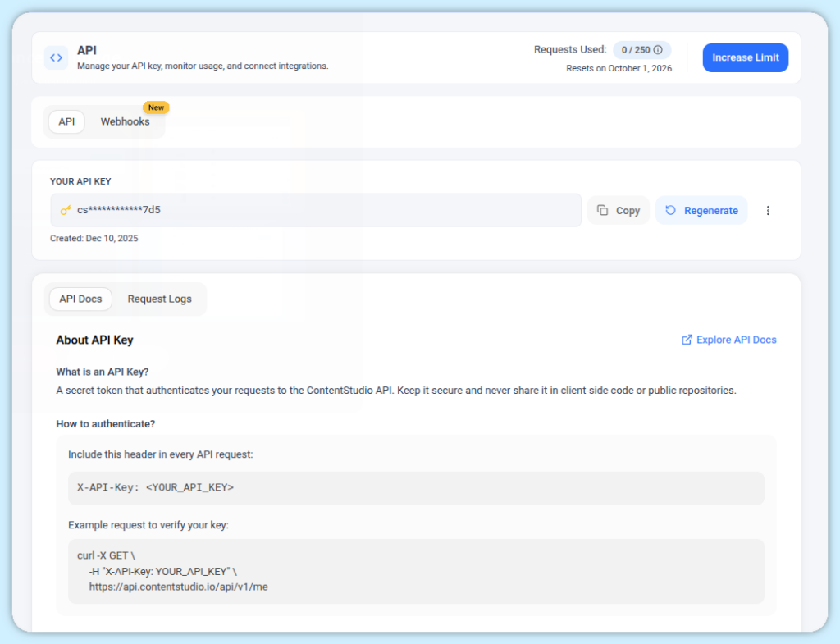Click the 'How to authenticate?' heading
This screenshot has width=840, height=644.
[x=106, y=424]
